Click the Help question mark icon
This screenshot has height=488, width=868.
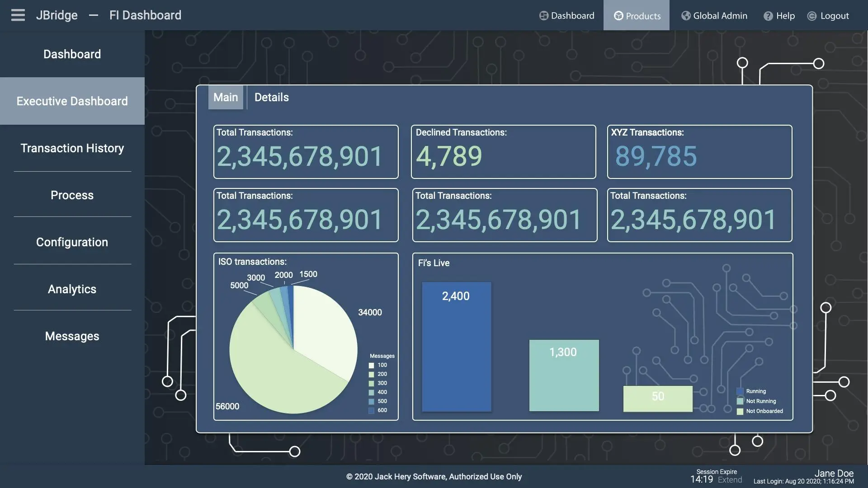pyautogui.click(x=768, y=16)
